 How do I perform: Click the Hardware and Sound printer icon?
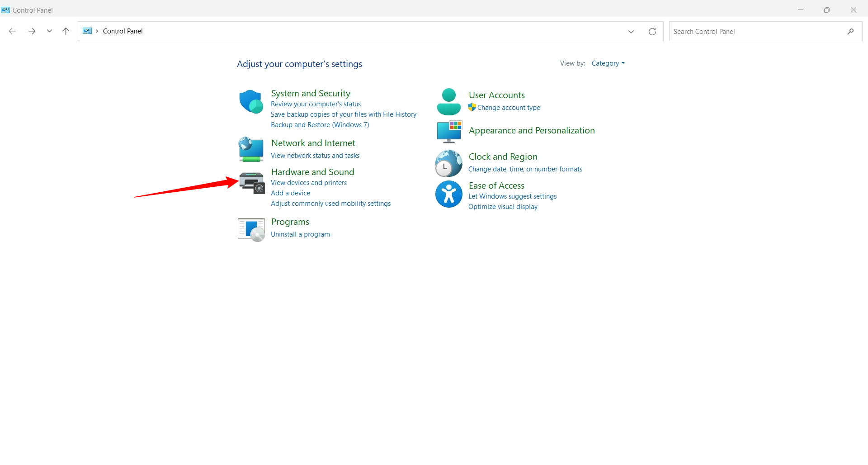[252, 183]
